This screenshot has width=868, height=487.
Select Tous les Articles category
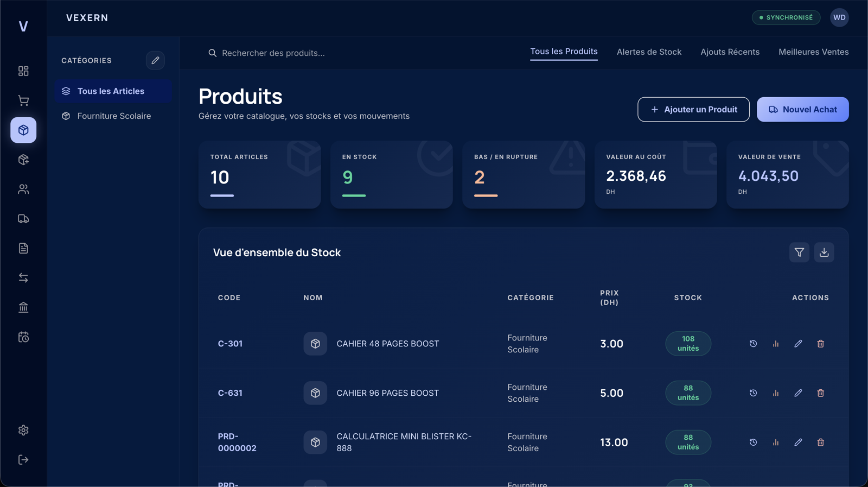[113, 91]
